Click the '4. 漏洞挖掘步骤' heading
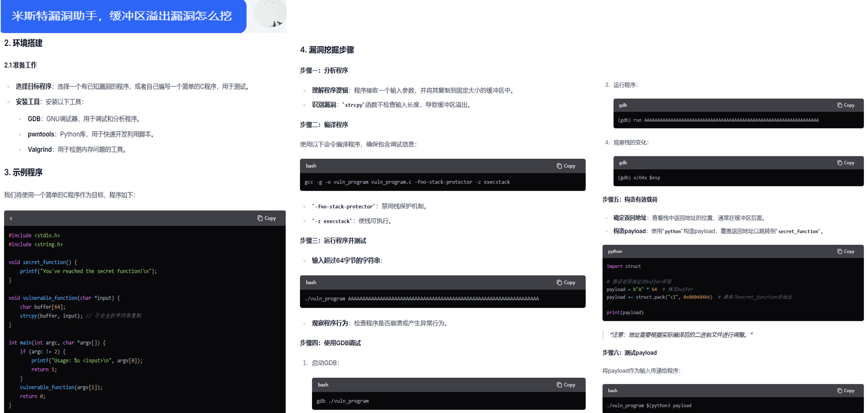 327,50
